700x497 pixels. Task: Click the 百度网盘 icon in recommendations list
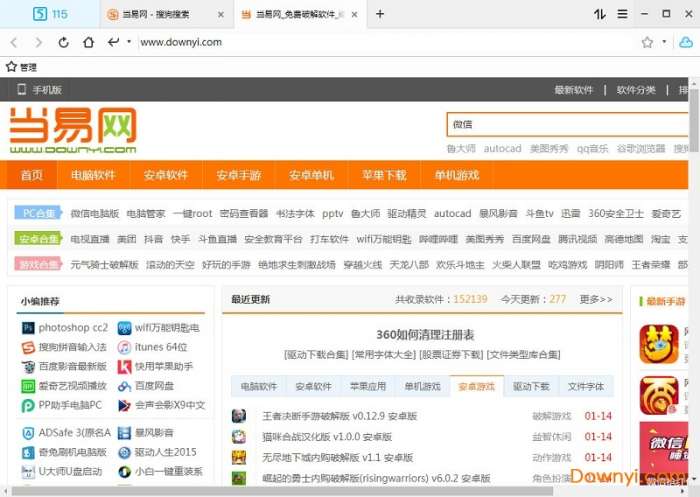coord(124,386)
